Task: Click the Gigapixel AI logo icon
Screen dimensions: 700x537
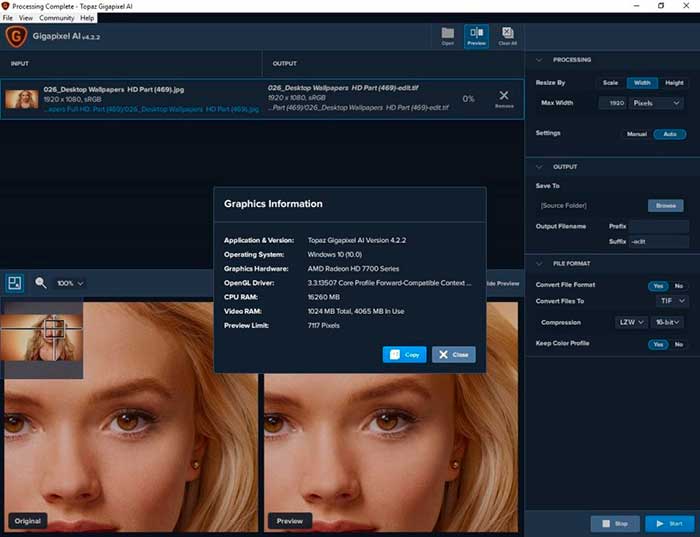Action: tap(15, 37)
